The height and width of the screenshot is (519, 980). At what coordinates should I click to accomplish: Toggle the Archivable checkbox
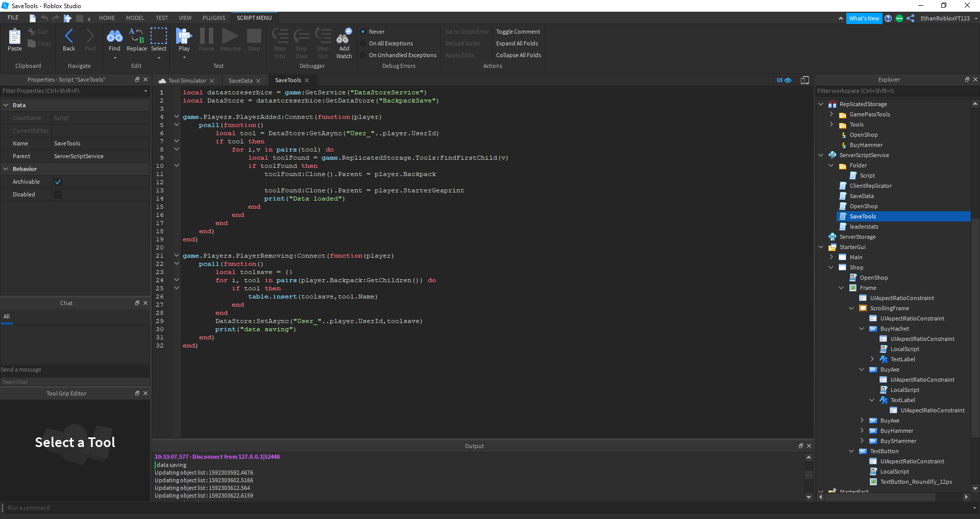coord(58,182)
